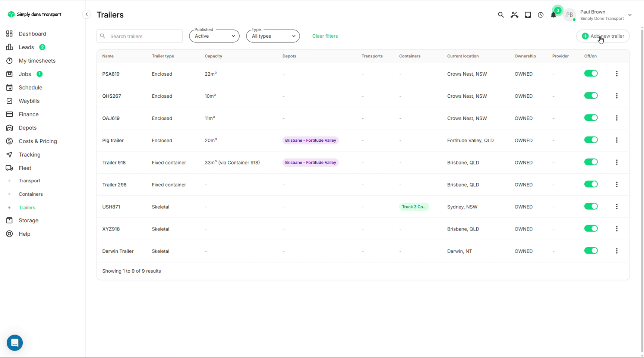Open the Type filter dropdown

click(273, 36)
